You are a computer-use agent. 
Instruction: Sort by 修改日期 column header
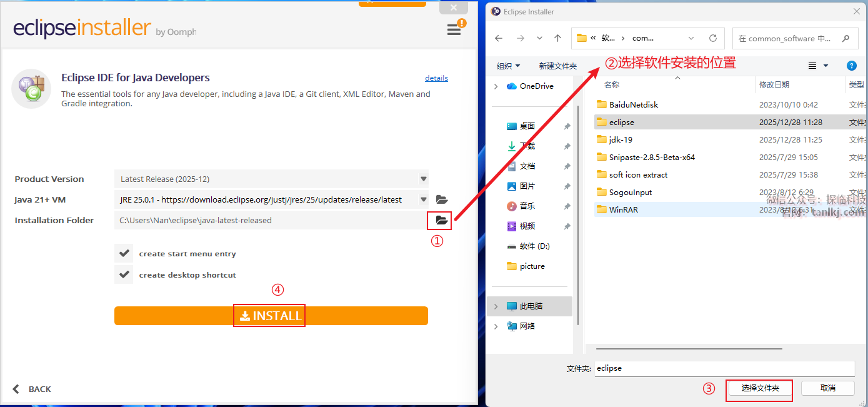774,84
